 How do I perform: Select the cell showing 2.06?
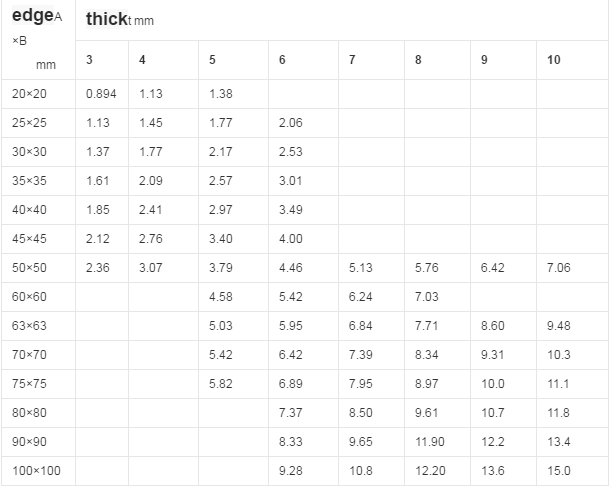[x=291, y=123]
